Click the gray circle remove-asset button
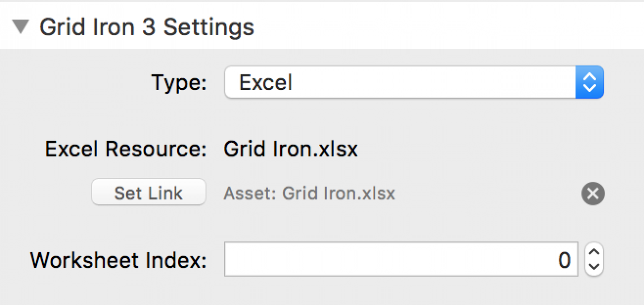 click(x=593, y=194)
